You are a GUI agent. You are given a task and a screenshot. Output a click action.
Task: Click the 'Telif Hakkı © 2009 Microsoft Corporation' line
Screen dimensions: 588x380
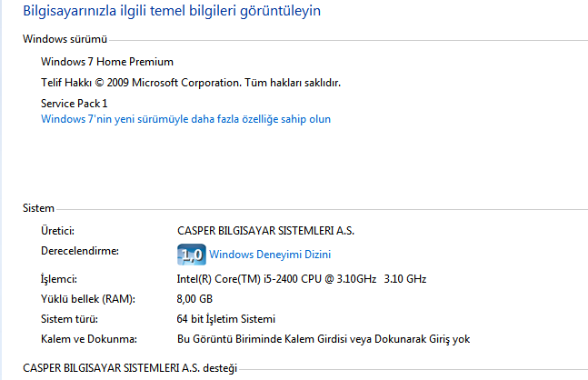point(191,83)
